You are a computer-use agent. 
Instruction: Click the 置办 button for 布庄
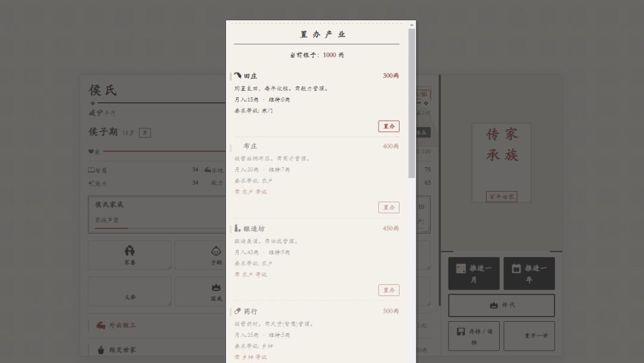click(389, 207)
